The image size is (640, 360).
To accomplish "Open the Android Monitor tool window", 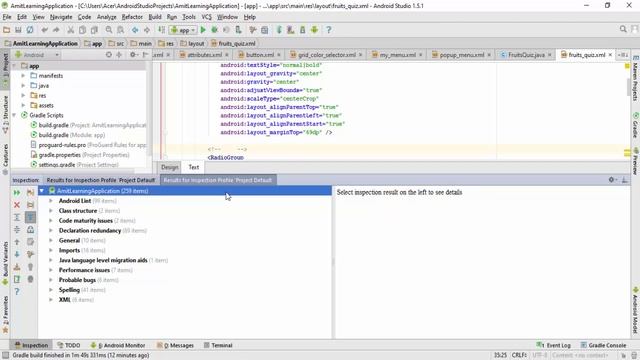I will point(118,345).
